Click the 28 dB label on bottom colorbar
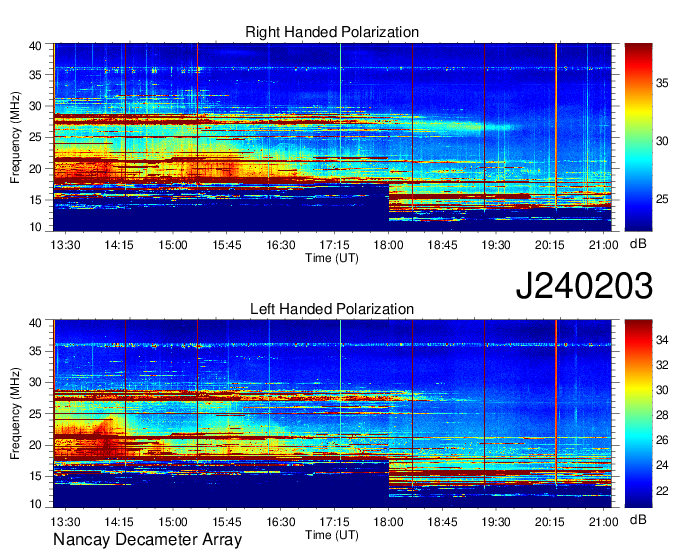This screenshot has height=552, width=680. click(x=662, y=415)
